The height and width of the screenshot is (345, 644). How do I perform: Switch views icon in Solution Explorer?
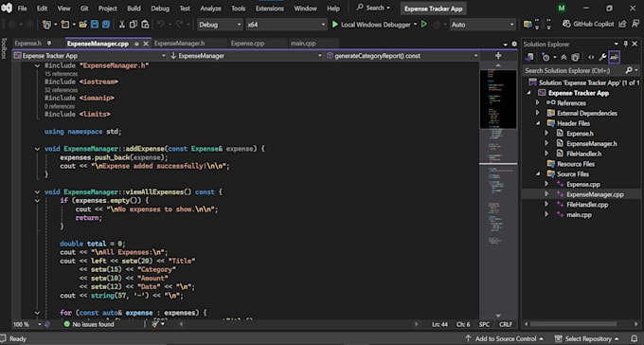pyautogui.click(x=529, y=57)
